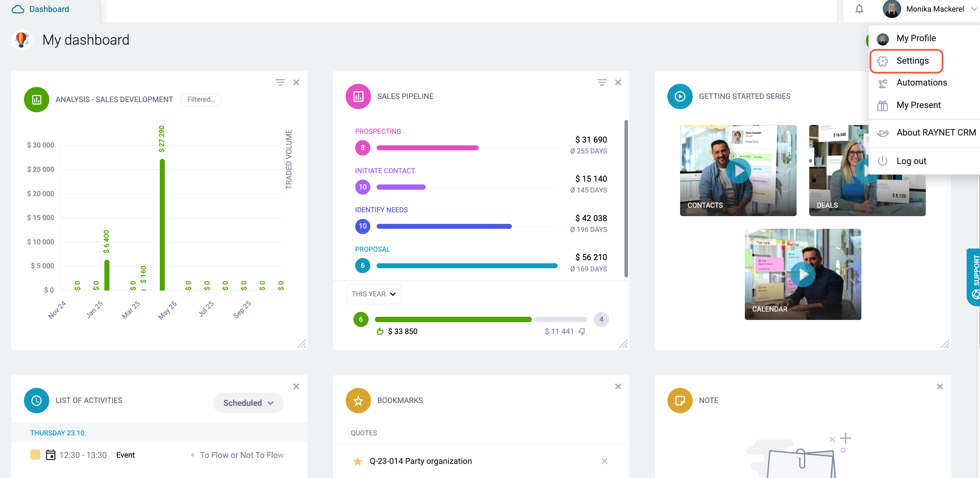Viewport: 980px width, 478px height.
Task: Toggle the star on Q-23-014 bookmark
Action: pyautogui.click(x=358, y=461)
